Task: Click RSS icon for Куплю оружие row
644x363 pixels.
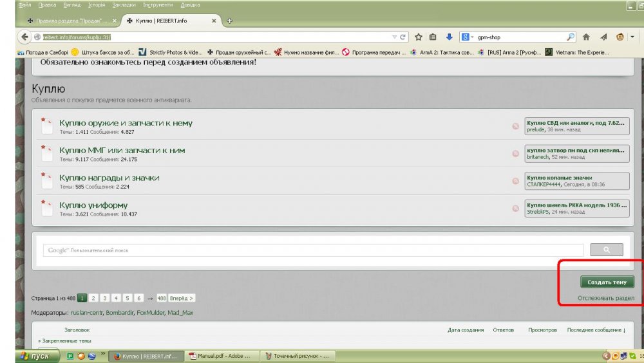Action: pos(515,126)
